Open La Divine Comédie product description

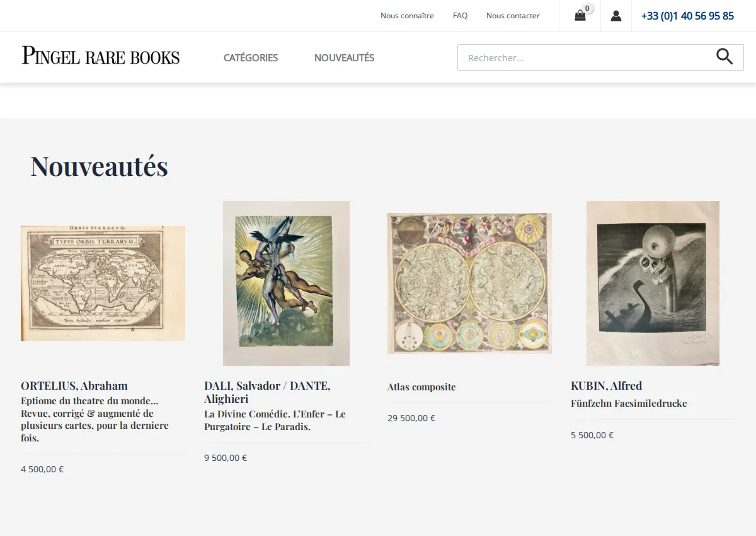point(275,420)
